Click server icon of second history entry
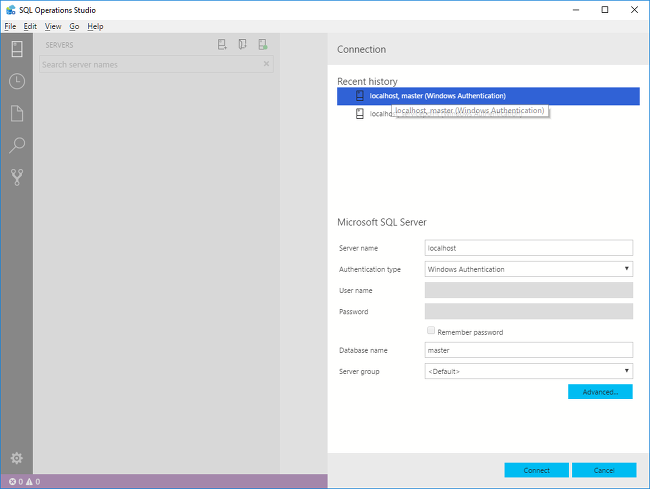 point(360,114)
